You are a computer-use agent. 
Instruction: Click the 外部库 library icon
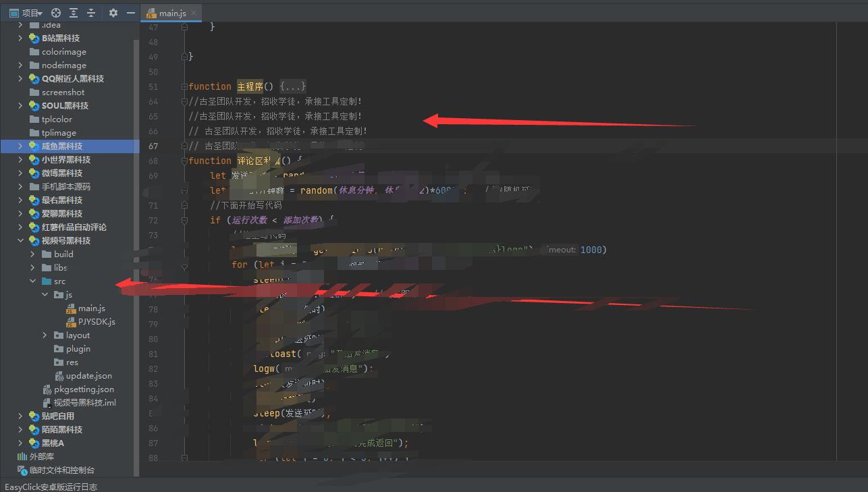pyautogui.click(x=22, y=457)
